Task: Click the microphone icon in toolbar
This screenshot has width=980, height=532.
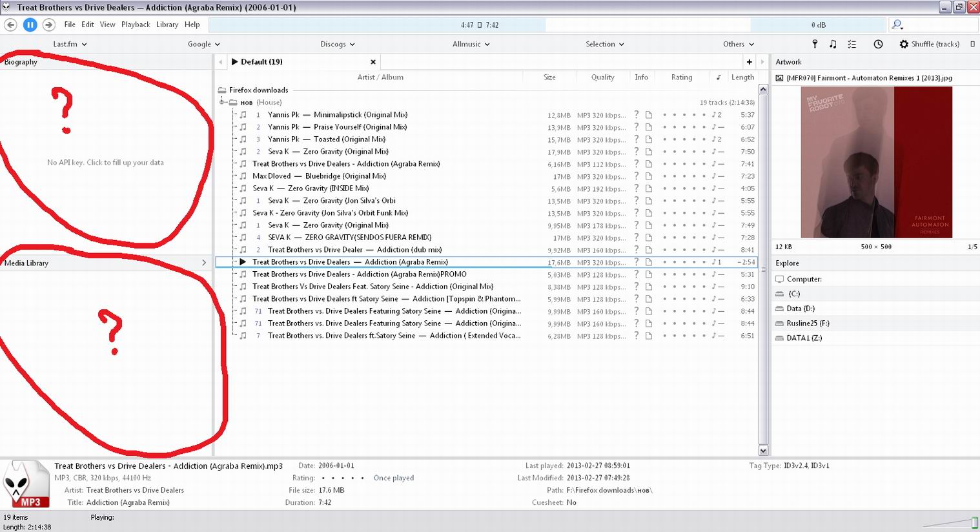Action: [x=815, y=44]
